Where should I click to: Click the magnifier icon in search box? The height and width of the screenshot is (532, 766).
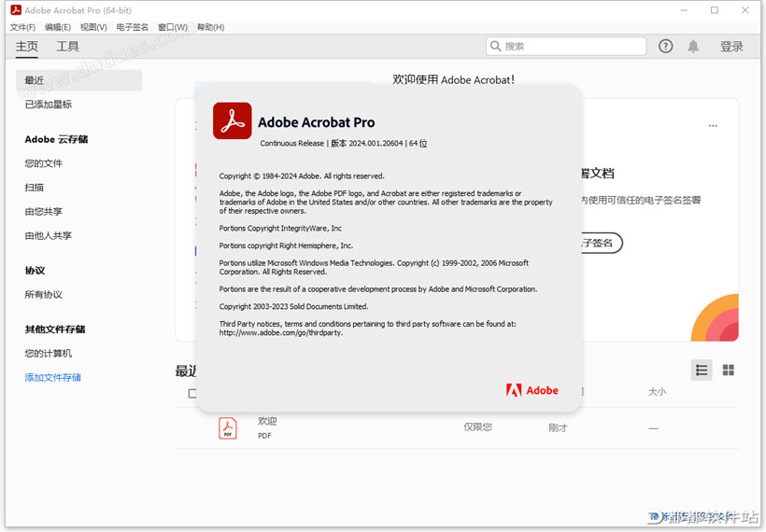[495, 47]
